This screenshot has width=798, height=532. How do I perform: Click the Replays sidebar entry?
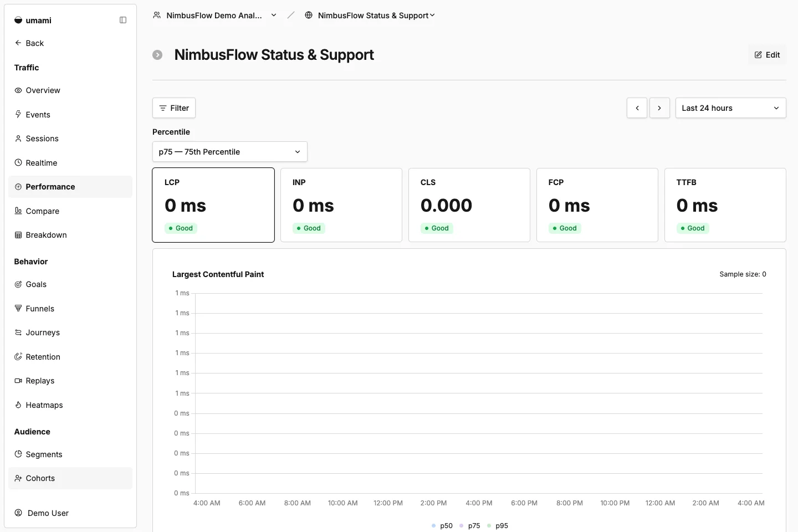pyautogui.click(x=70, y=381)
